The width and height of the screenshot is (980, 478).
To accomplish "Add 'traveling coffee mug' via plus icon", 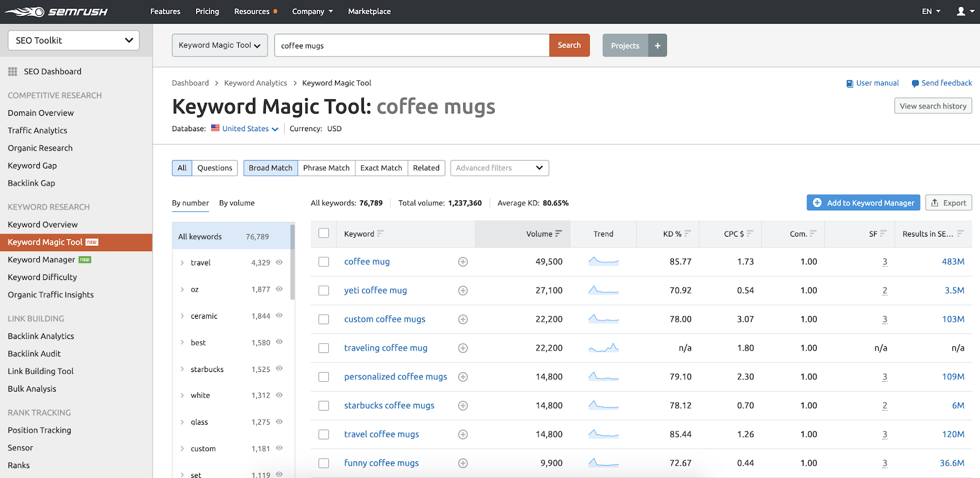I will (x=463, y=348).
